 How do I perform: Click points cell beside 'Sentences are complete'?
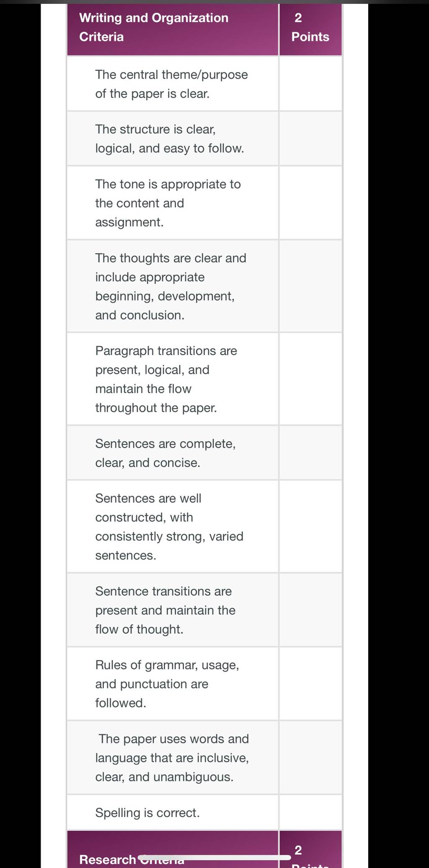310,453
